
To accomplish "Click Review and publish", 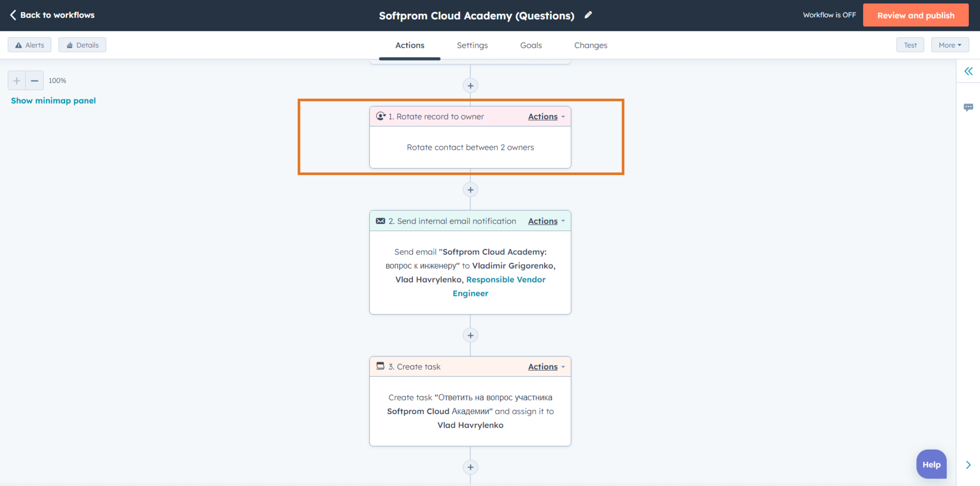I will tap(916, 15).
